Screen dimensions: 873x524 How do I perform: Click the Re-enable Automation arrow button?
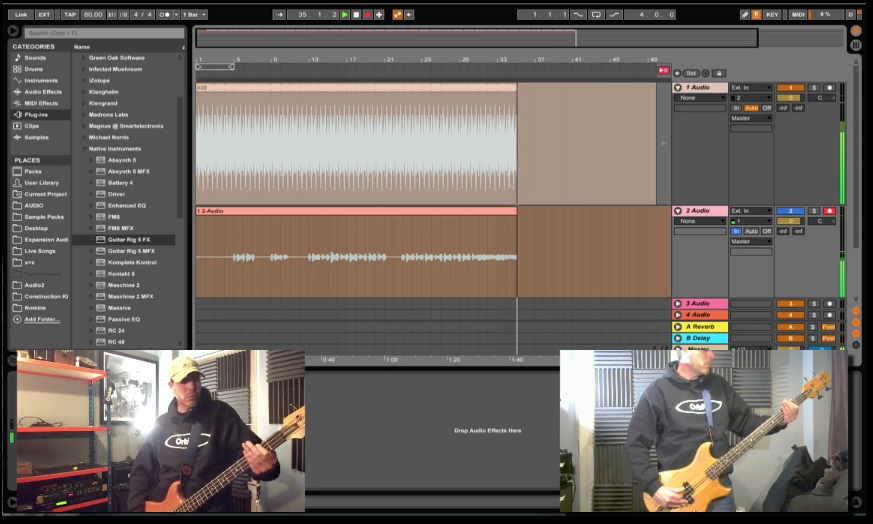click(x=409, y=14)
